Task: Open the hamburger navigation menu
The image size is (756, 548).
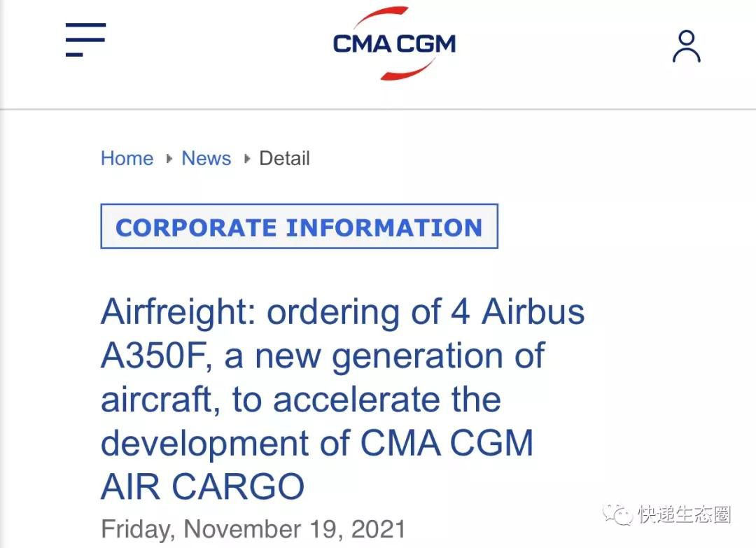Action: 86,39
